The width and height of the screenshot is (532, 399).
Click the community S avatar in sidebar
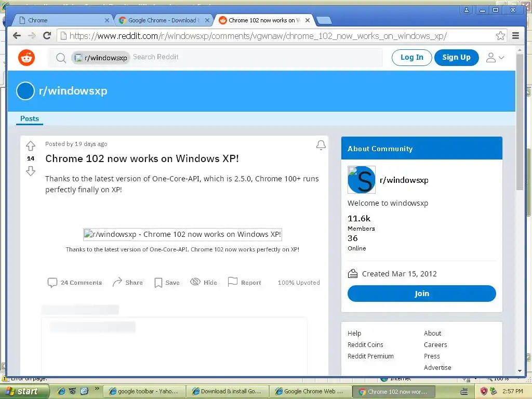(x=362, y=180)
